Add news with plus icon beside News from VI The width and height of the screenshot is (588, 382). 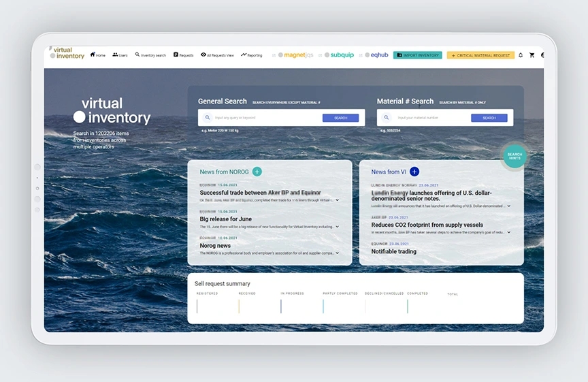[x=414, y=172]
